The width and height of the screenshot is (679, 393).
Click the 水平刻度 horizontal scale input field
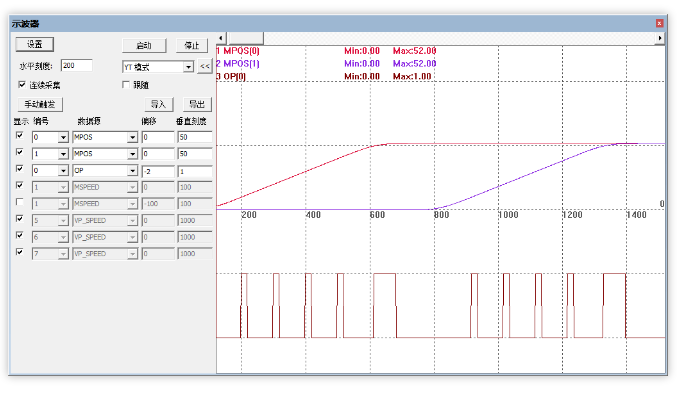[76, 65]
